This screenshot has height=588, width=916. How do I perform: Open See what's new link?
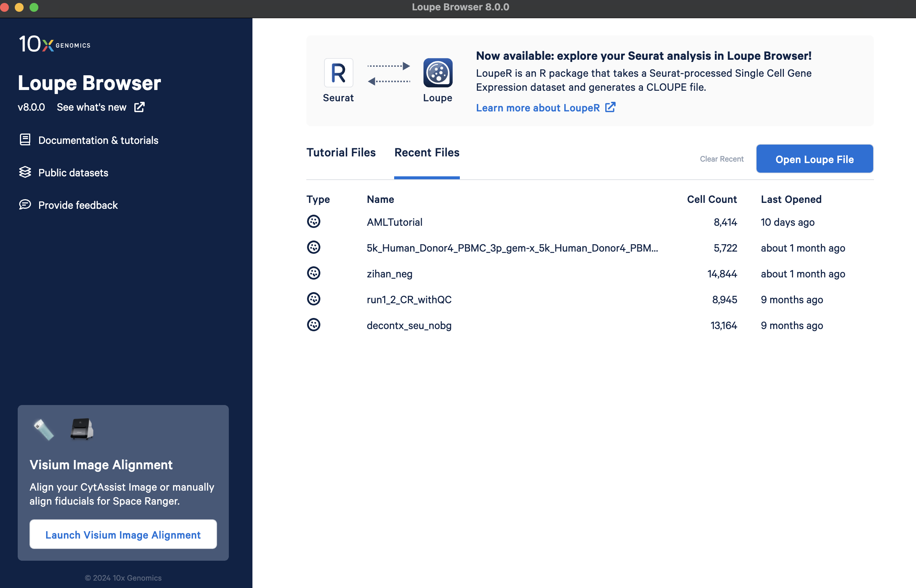click(91, 107)
